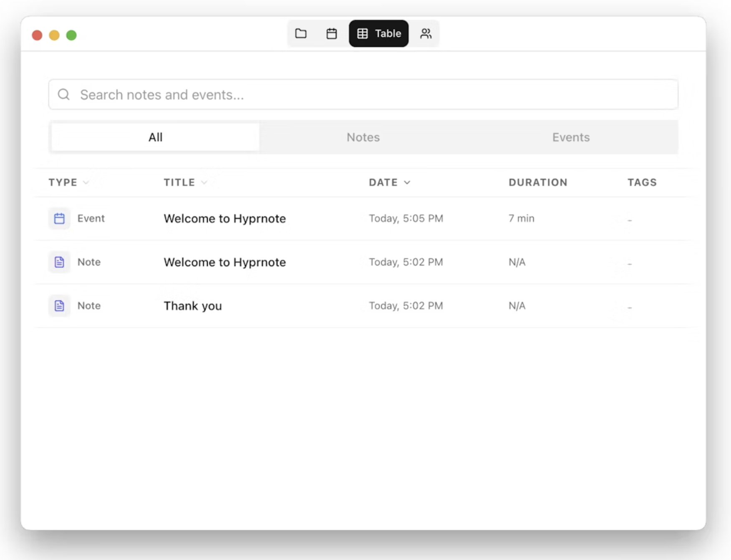Select the Table view button

coord(379,33)
